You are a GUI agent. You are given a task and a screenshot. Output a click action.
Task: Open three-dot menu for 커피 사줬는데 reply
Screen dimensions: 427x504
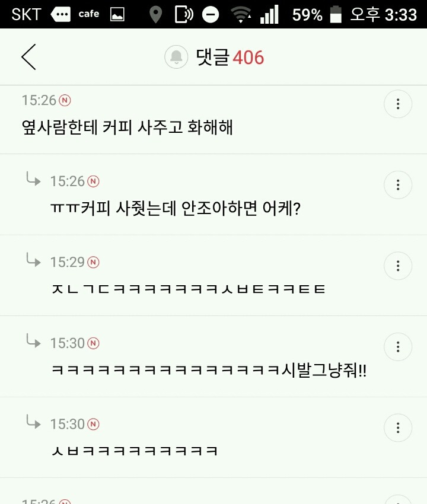[x=398, y=185]
